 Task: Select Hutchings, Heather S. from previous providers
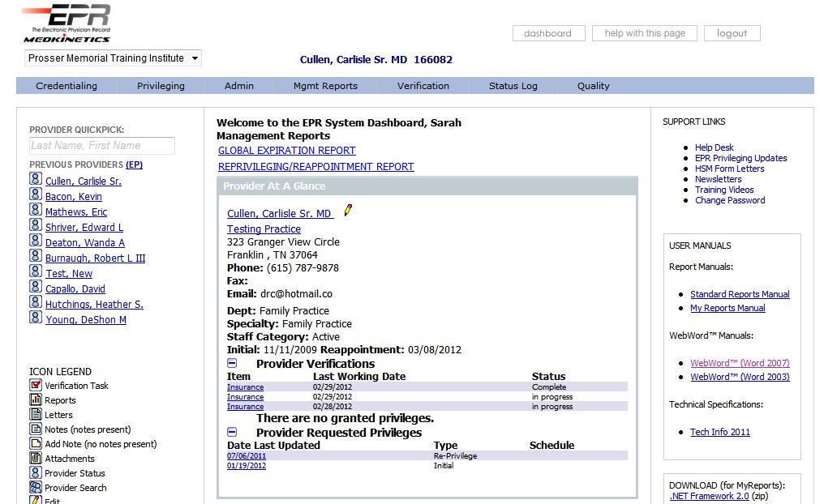94,304
